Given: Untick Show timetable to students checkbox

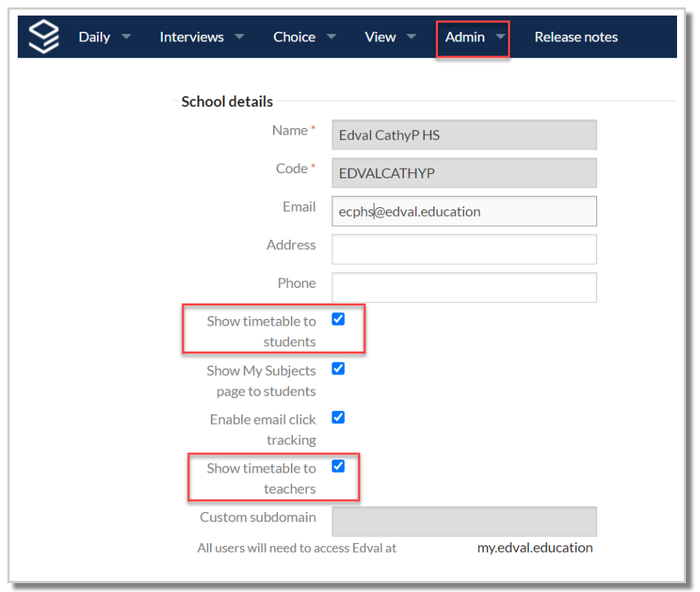Looking at the screenshot, I should [x=338, y=319].
